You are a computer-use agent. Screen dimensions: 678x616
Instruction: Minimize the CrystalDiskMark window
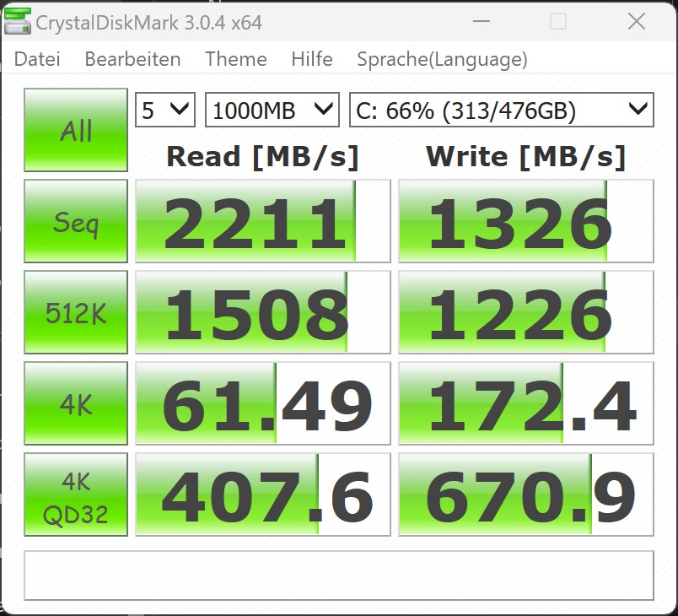tap(481, 21)
